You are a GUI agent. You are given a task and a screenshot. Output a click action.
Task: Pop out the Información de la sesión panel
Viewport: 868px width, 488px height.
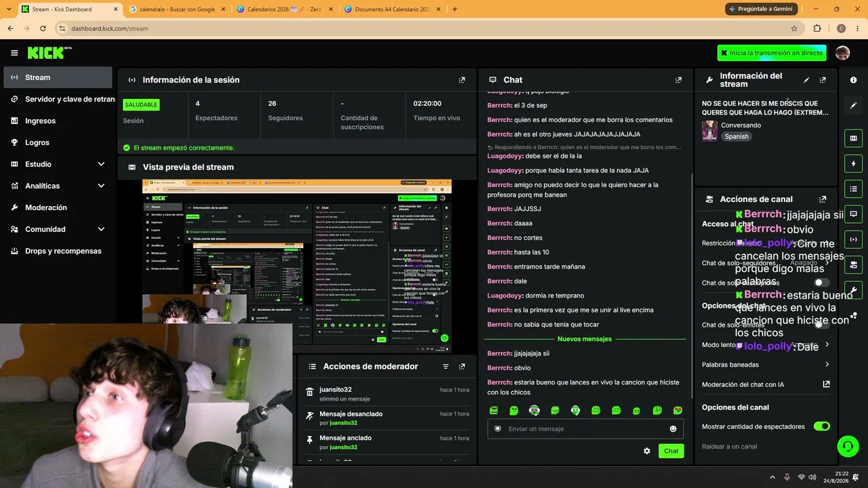pos(462,80)
